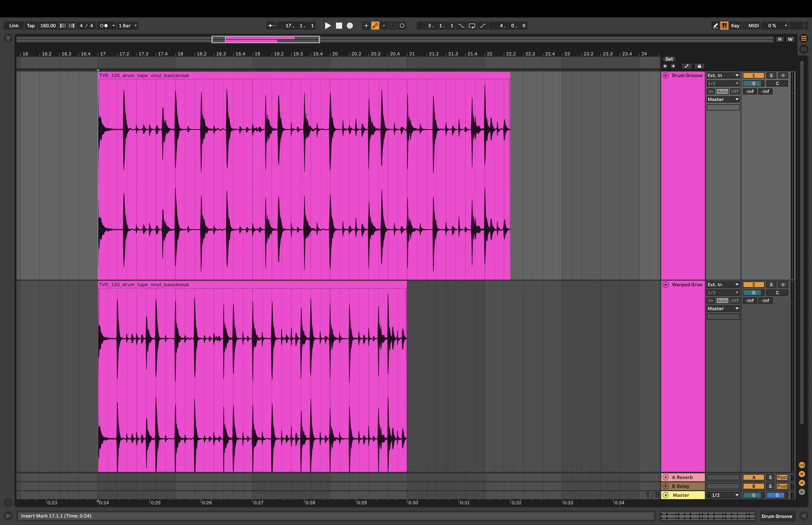This screenshot has width=812, height=525.
Task: Unfold the A Reverb return track
Action: coord(665,477)
